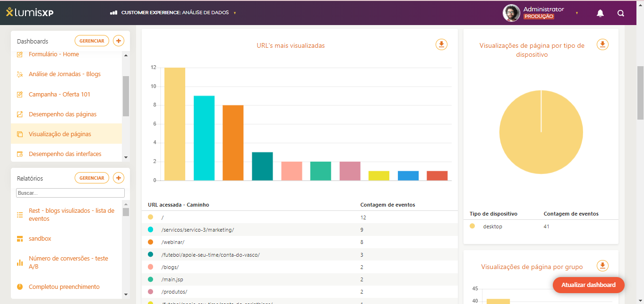644x304 pixels.
Task: Click the Desempenho das páginas icon
Action: [20, 114]
